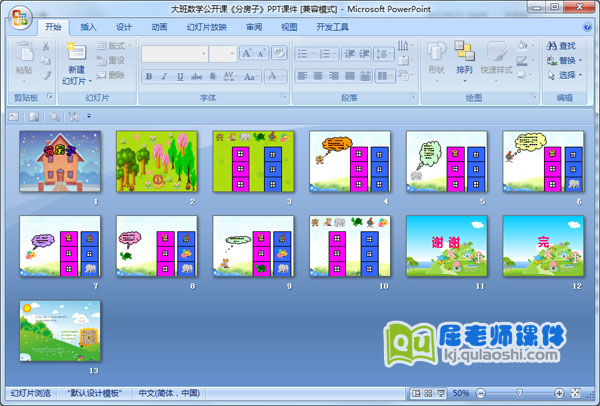Screen dimensions: 600x406
Task: Click the Delete slide button
Action: (111, 75)
